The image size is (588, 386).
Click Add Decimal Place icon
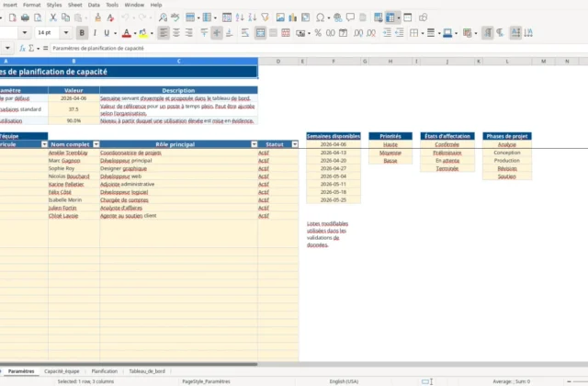click(358, 33)
